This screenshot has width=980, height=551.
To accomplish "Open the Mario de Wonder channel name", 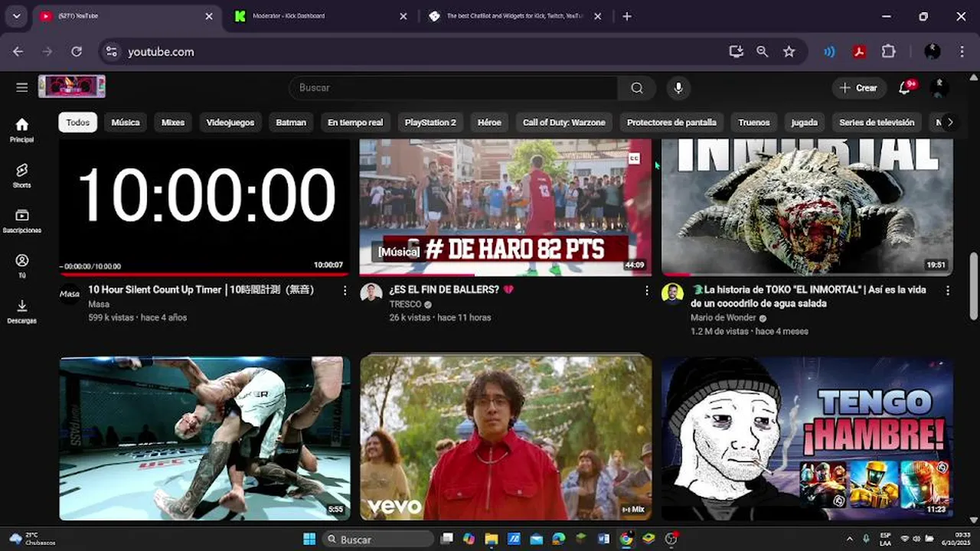I will point(723,318).
